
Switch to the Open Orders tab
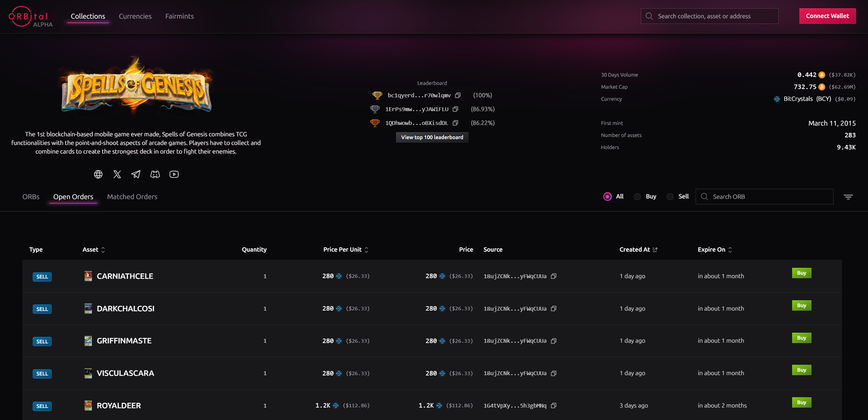tap(73, 197)
